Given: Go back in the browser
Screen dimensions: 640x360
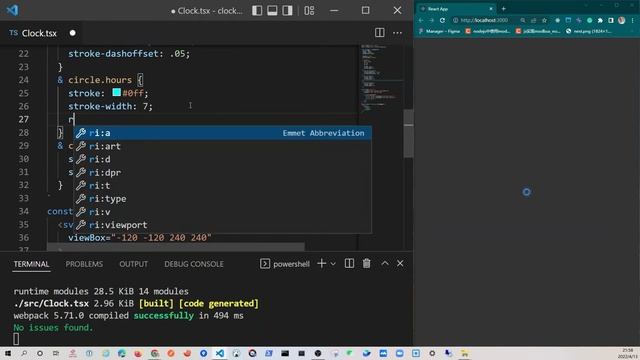Looking at the screenshot, I should pyautogui.click(x=421, y=20).
